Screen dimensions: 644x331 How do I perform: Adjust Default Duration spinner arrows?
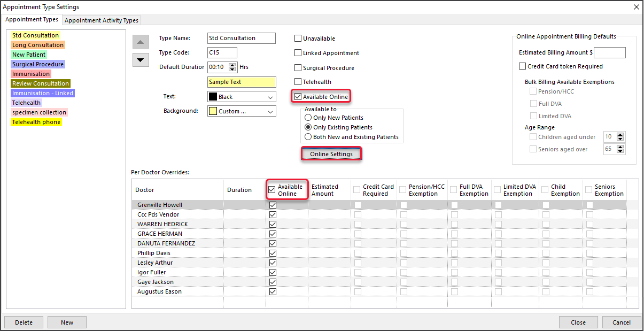232,67
